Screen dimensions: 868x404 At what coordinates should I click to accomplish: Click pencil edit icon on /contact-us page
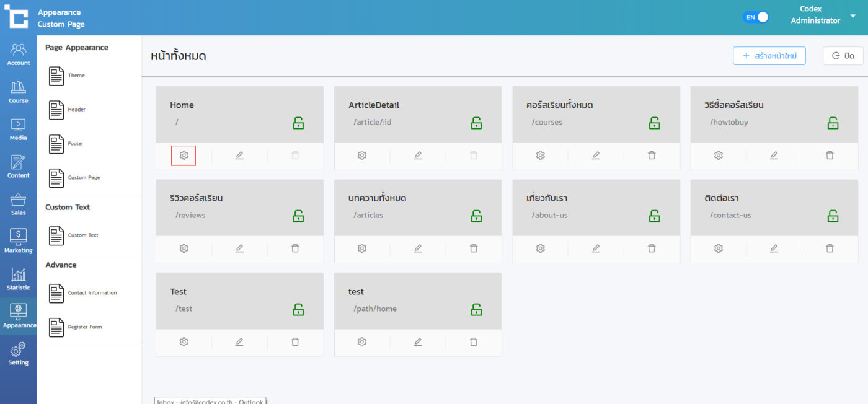click(774, 248)
